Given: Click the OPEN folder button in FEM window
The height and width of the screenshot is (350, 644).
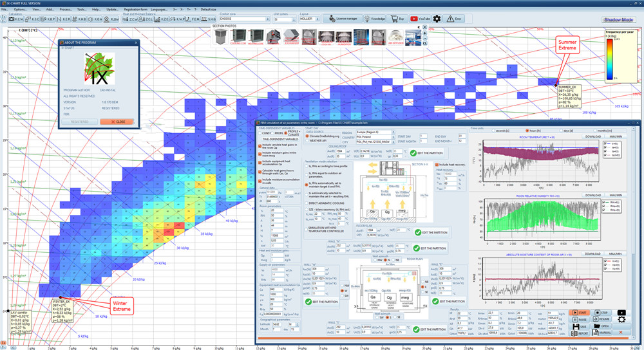Looking at the screenshot, I should pos(601,326).
